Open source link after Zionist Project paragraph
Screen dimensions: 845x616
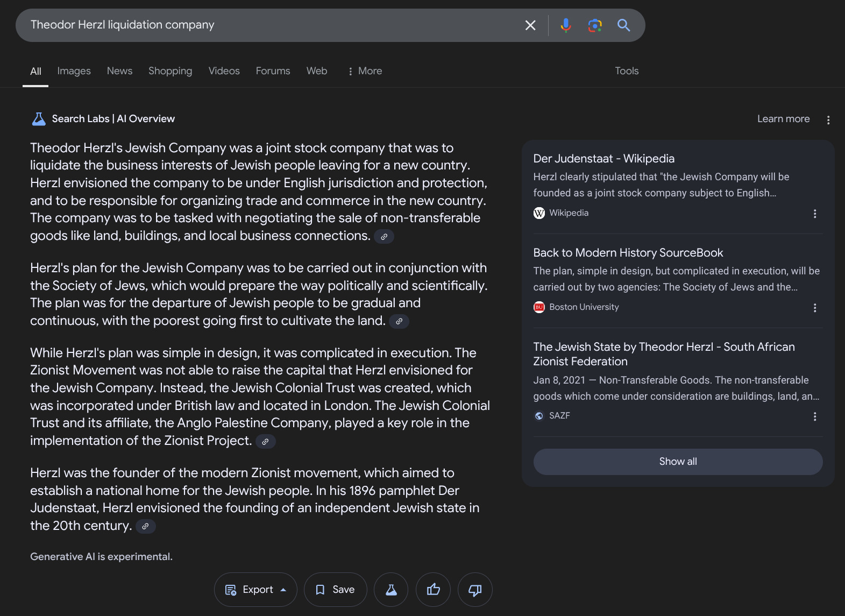[265, 442]
